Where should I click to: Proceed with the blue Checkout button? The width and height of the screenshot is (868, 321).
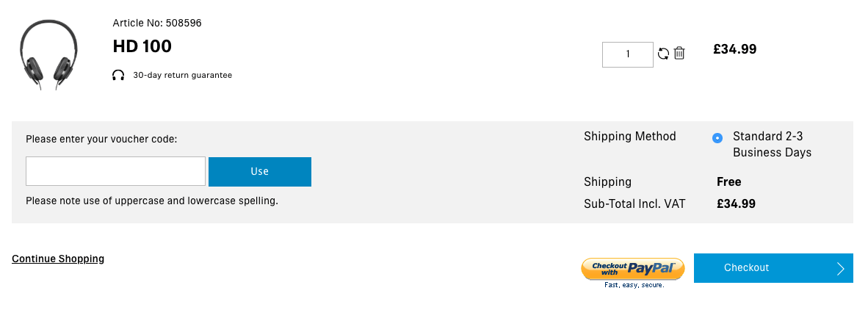[x=773, y=268]
